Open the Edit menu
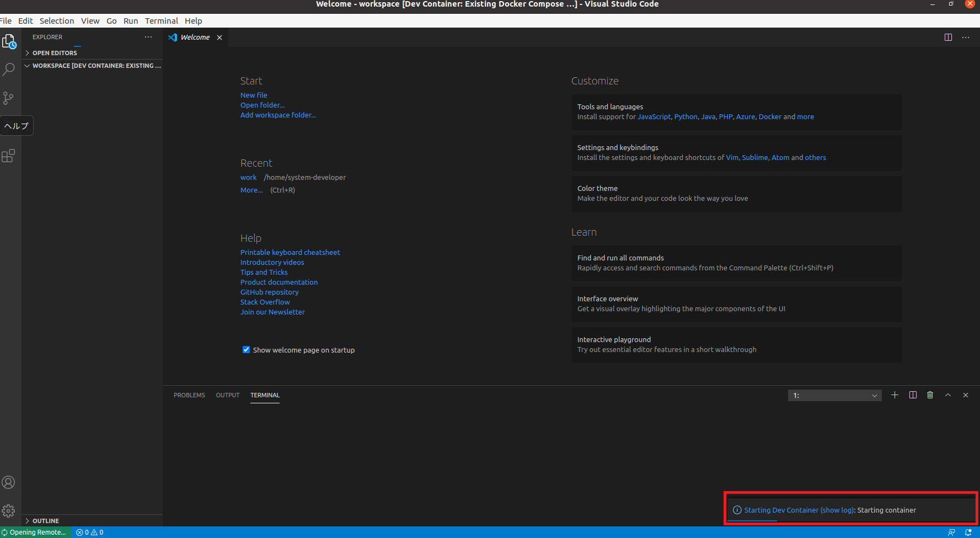 (x=25, y=21)
